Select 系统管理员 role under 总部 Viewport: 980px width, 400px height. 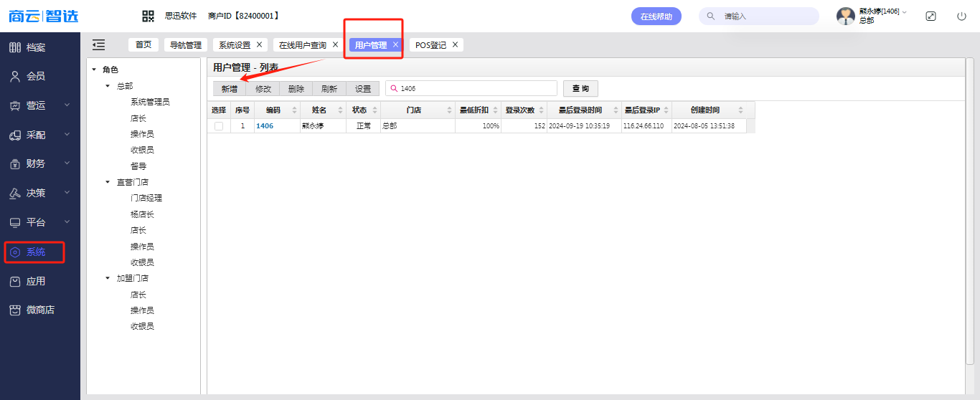tap(150, 102)
